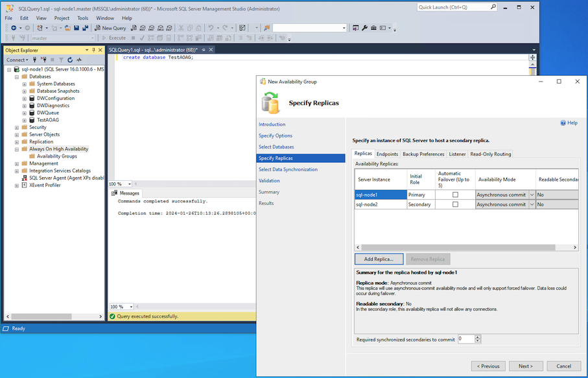Click the Disconnect plug icon in Object Explorer
The height and width of the screenshot is (378, 588).
click(x=43, y=60)
